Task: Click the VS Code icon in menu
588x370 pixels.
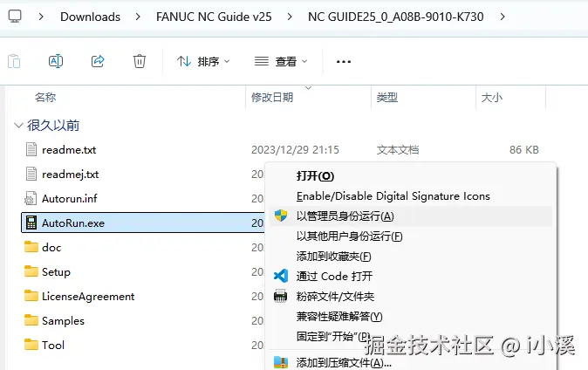Action: click(281, 276)
